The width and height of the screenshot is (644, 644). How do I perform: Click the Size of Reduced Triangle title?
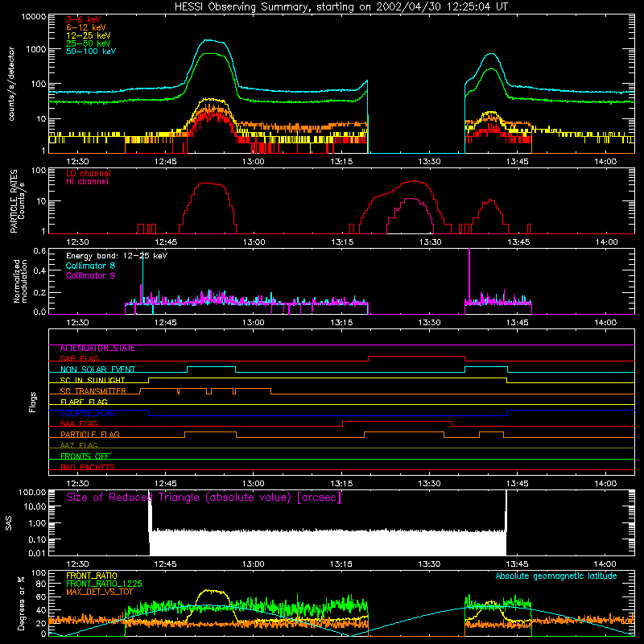(x=204, y=497)
